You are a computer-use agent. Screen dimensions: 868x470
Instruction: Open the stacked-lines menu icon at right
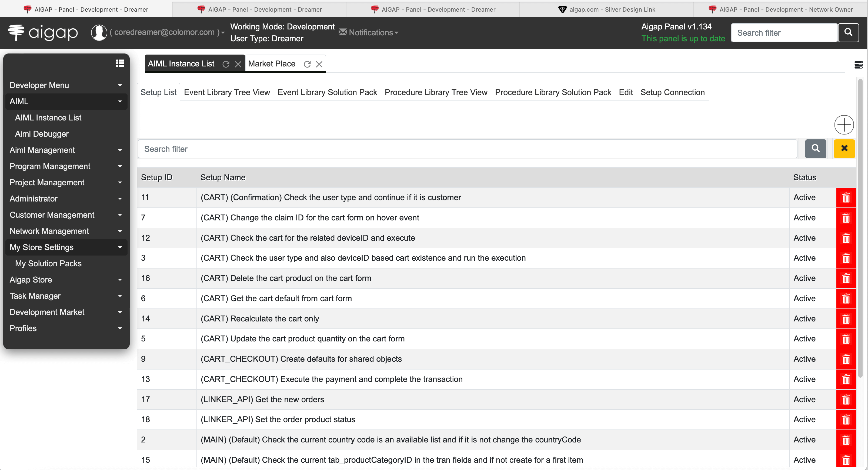tap(858, 65)
